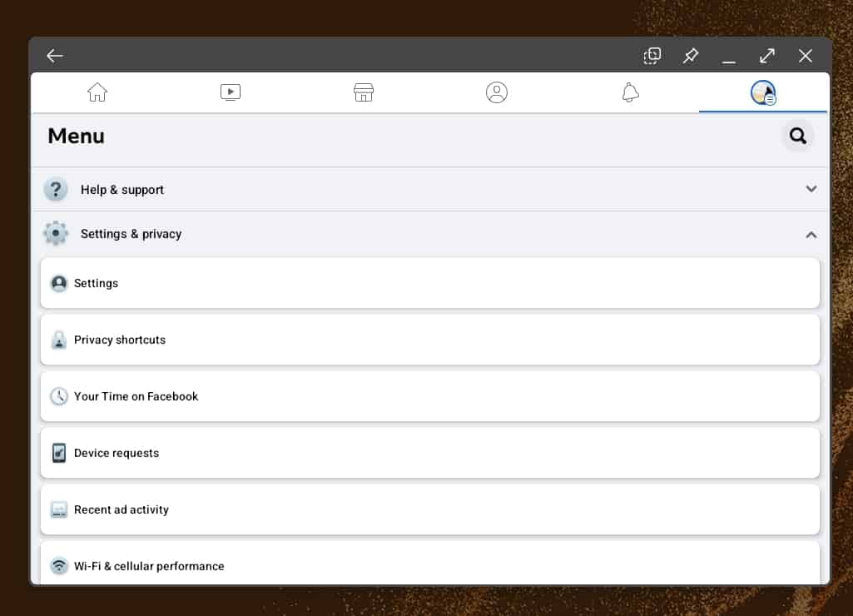Screen dimensions: 853x616
Task: Click the Help & support chevron arrow
Action: pyautogui.click(x=811, y=189)
